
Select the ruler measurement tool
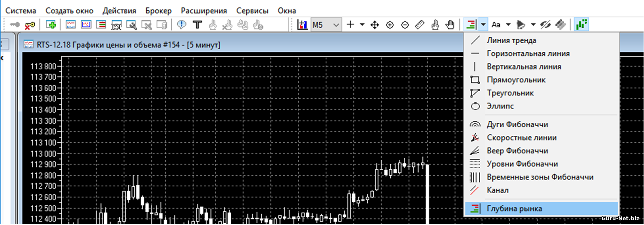[x=420, y=25]
